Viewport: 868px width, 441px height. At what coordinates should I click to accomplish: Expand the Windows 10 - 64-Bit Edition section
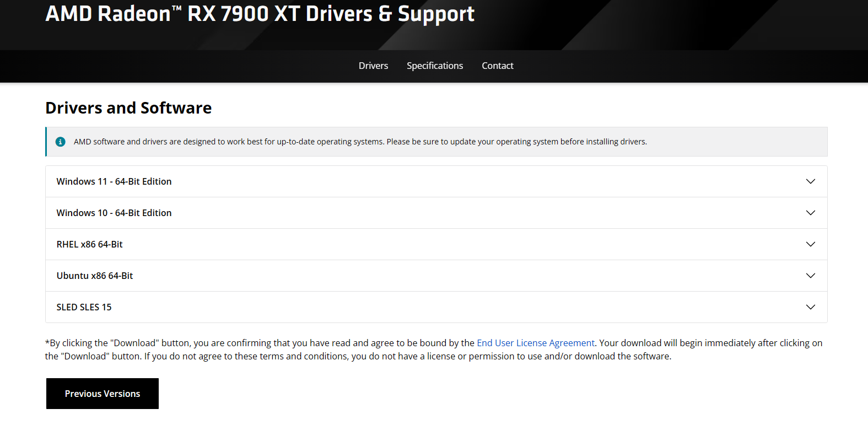[114, 213]
